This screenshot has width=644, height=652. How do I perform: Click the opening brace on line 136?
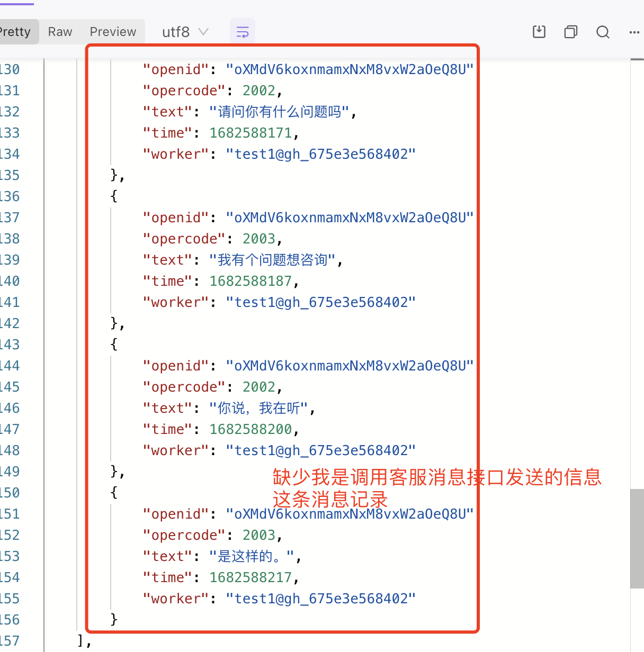click(x=114, y=196)
